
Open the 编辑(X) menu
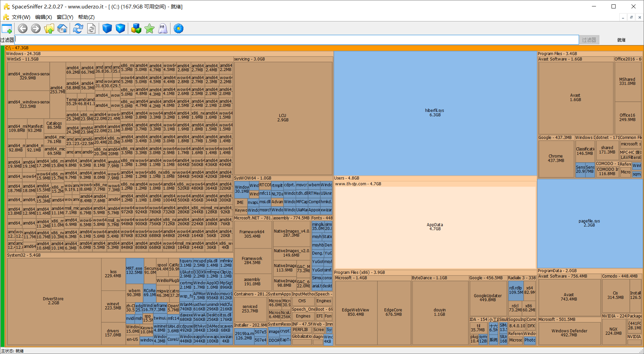[x=44, y=17]
